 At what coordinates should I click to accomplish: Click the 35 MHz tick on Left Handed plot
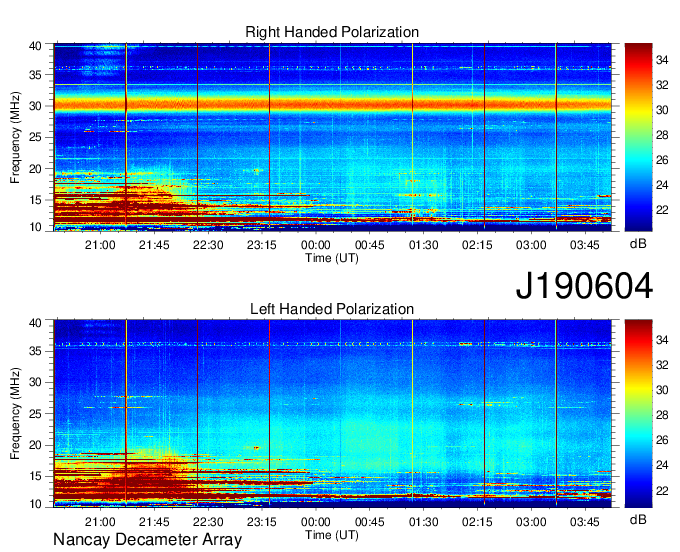click(35, 351)
